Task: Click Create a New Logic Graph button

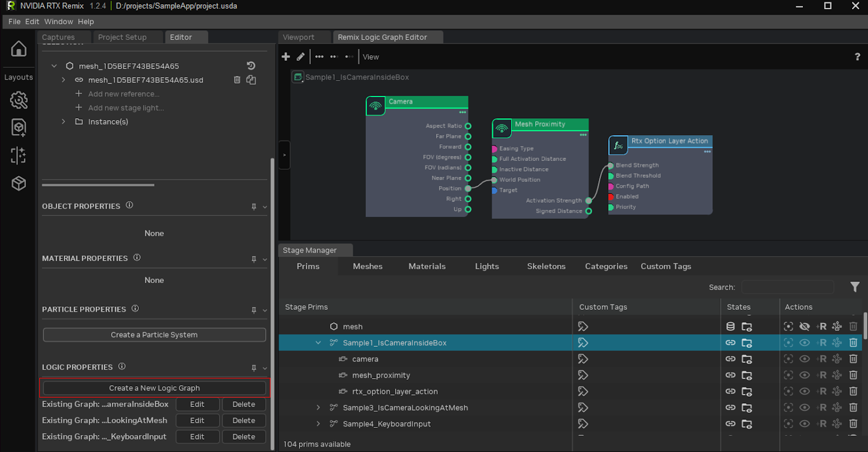Action: click(x=155, y=388)
